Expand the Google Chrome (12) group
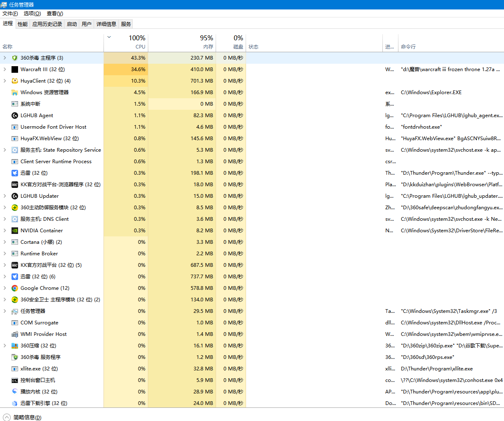The image size is (504, 421). click(x=5, y=288)
